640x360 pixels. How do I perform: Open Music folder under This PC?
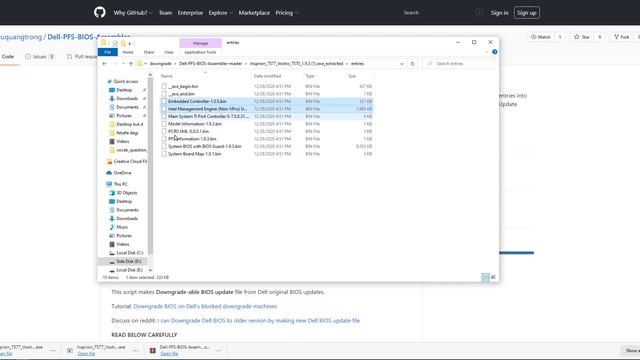(122, 227)
